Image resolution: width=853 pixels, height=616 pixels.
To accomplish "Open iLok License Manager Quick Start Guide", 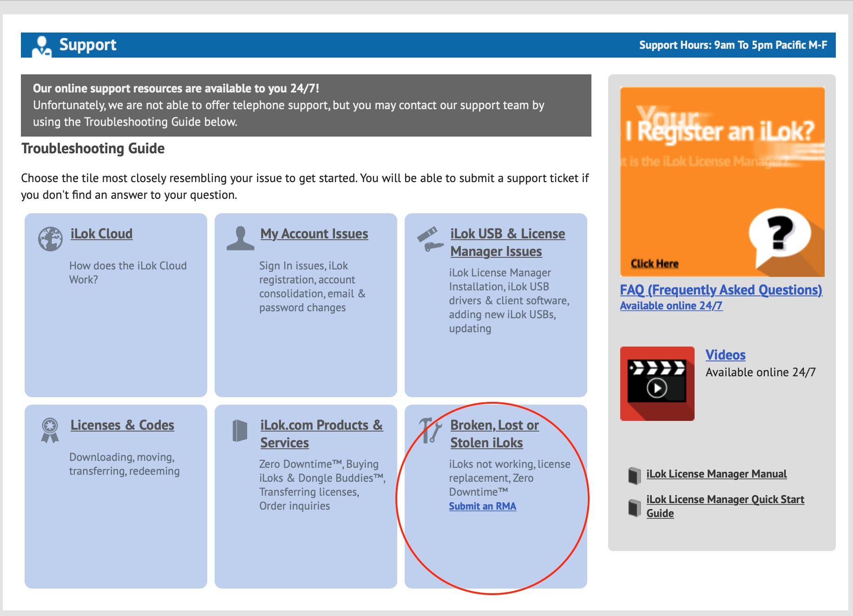I will click(x=725, y=506).
